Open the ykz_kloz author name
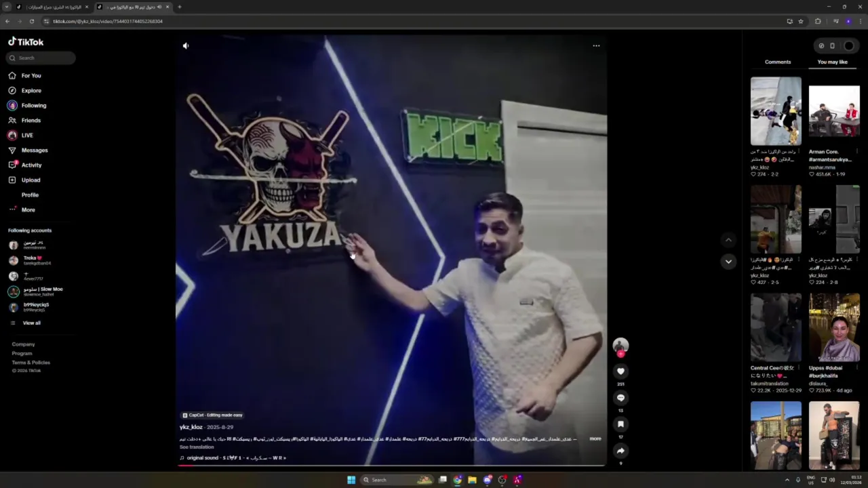868x488 pixels. coord(191,427)
